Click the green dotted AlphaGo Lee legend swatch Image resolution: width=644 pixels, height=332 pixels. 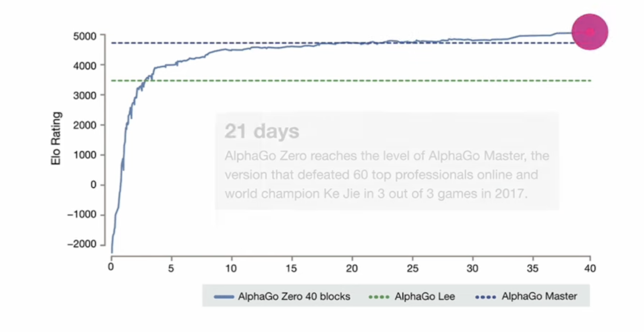378,297
